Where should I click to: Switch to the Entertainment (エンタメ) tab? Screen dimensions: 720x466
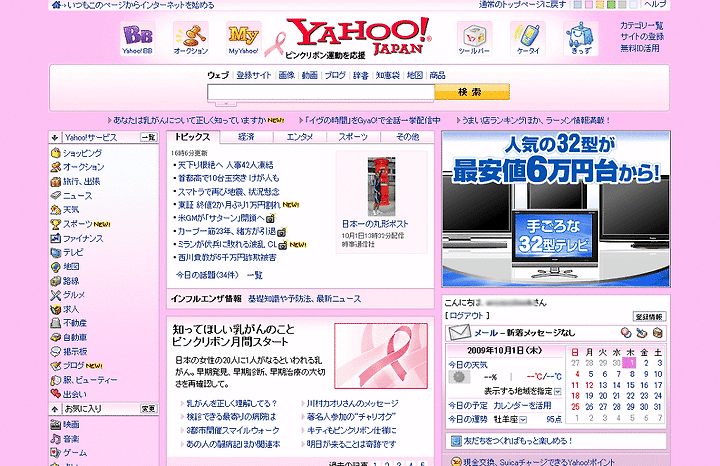[x=300, y=137]
